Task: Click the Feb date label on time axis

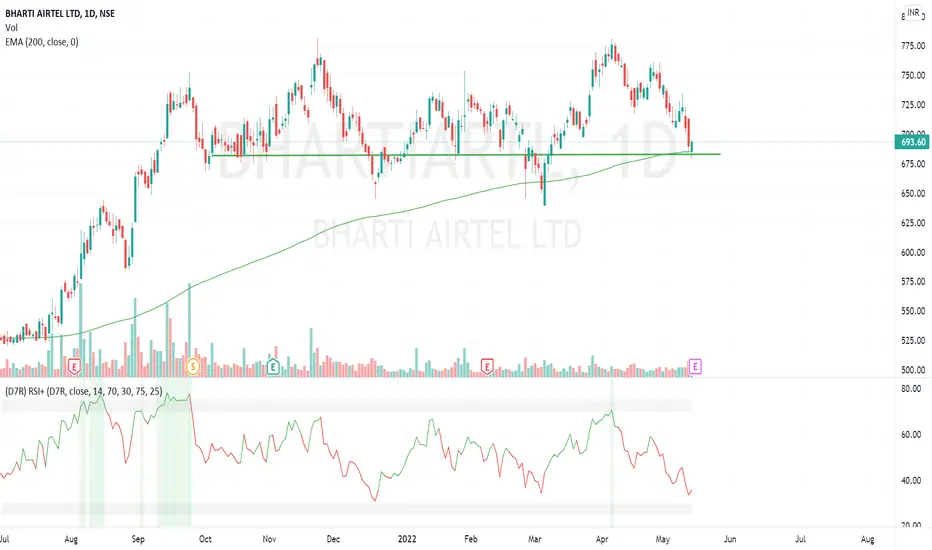Action: tap(471, 539)
